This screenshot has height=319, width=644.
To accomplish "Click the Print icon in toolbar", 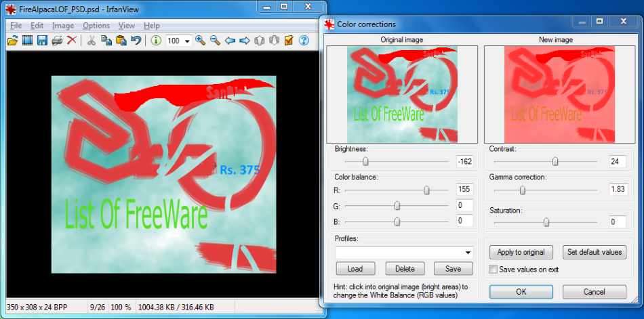I will (x=57, y=40).
